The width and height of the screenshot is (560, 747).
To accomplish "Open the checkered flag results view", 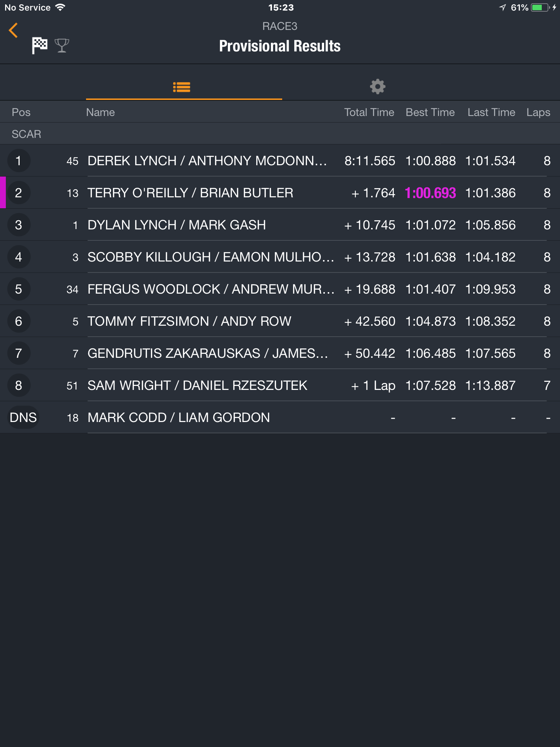I will tap(39, 46).
